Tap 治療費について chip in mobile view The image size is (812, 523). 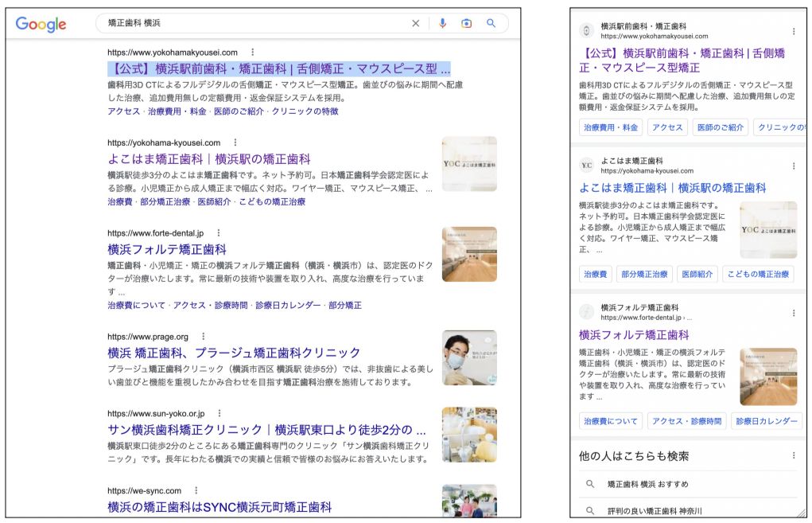pos(611,421)
